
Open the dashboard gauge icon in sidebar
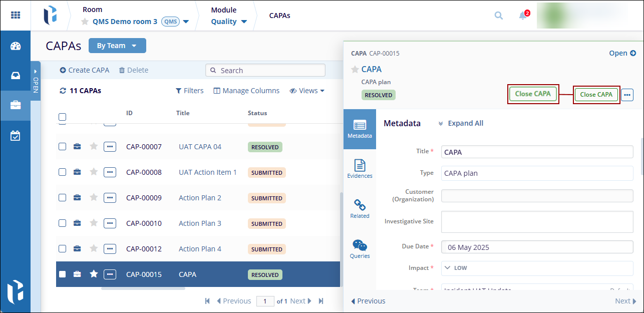16,46
